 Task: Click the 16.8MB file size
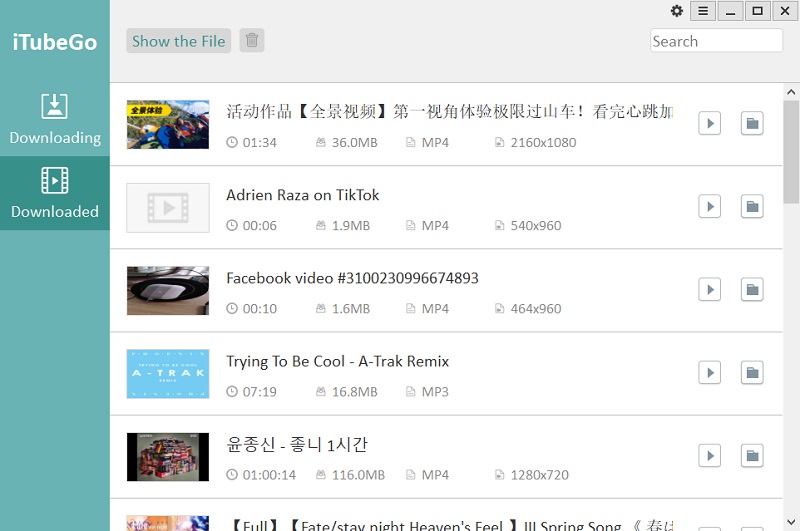pyautogui.click(x=354, y=392)
